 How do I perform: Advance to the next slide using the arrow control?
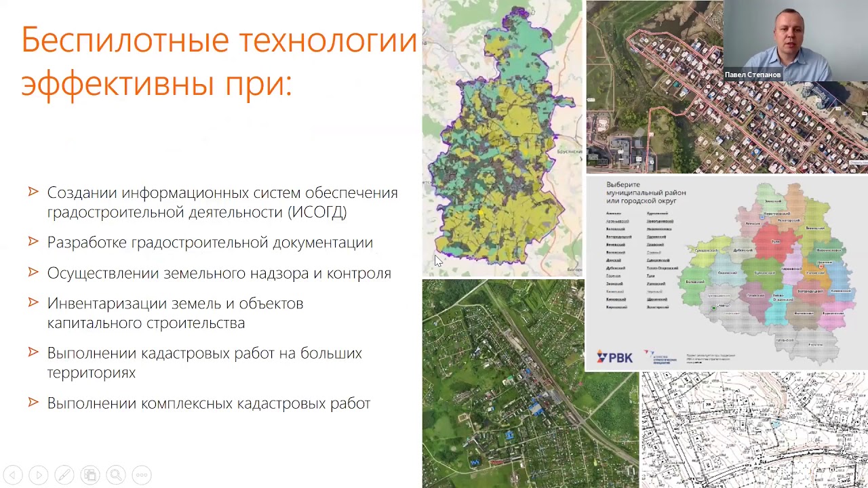(39, 475)
